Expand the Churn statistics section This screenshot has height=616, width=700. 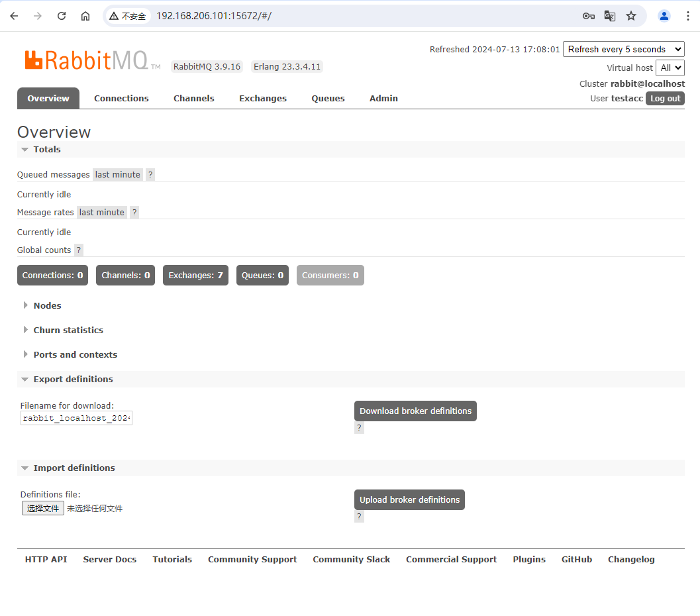[68, 330]
